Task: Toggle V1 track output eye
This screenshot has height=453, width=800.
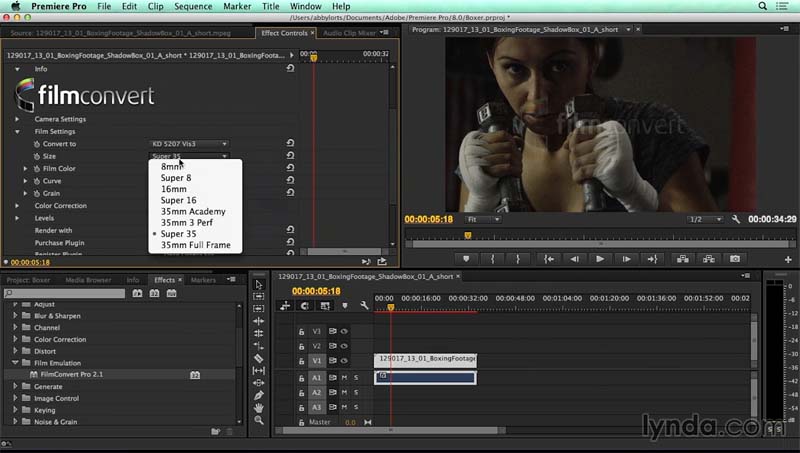Action: (344, 360)
